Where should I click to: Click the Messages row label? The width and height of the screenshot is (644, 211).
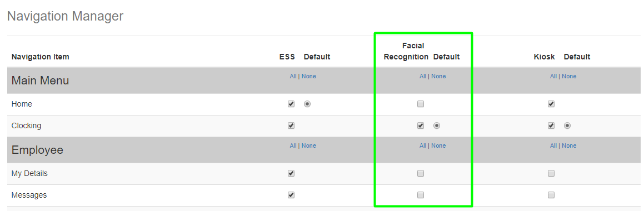(29, 195)
